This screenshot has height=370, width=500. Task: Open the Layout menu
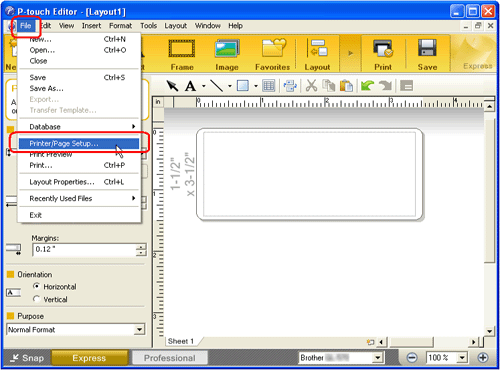tap(175, 26)
